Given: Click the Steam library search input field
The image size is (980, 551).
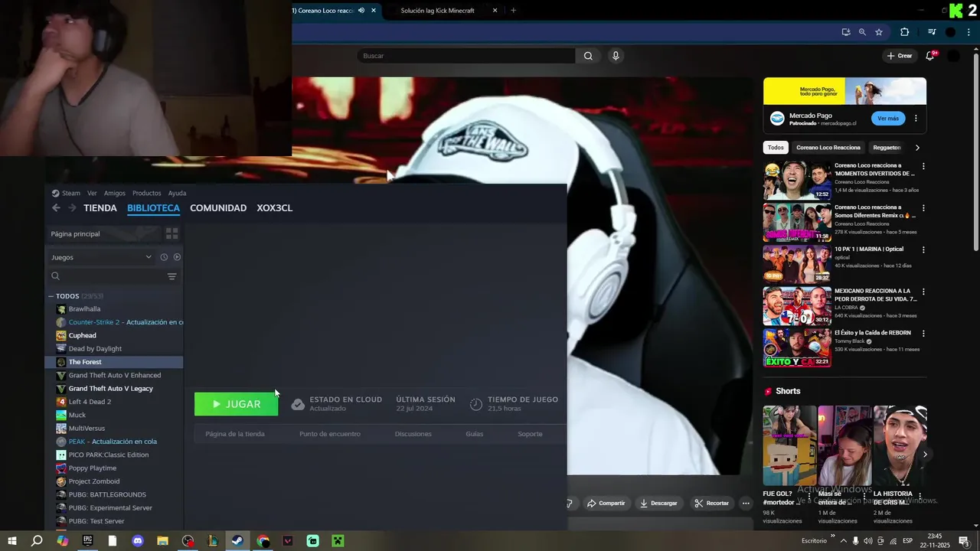Looking at the screenshot, I should pyautogui.click(x=113, y=276).
